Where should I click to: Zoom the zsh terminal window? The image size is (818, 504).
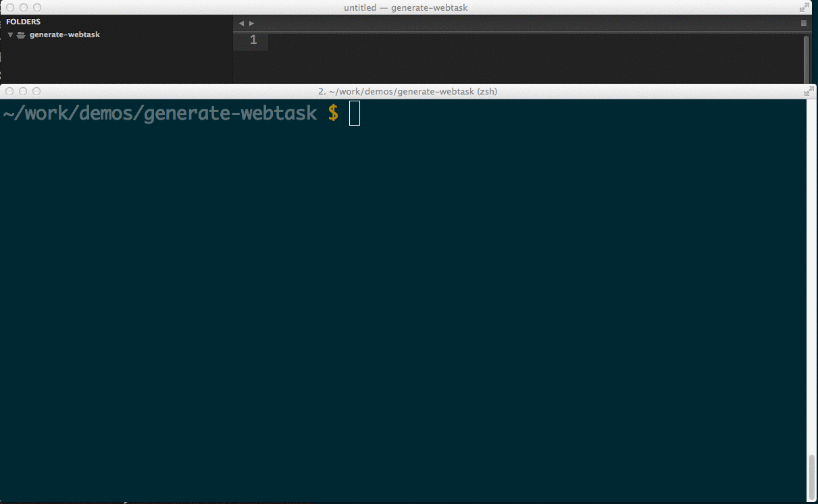[x=36, y=91]
